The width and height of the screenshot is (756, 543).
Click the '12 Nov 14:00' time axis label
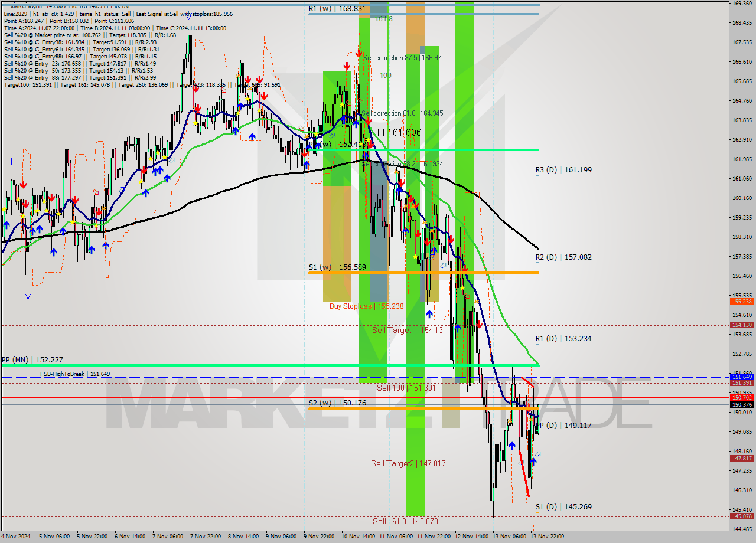click(x=471, y=537)
